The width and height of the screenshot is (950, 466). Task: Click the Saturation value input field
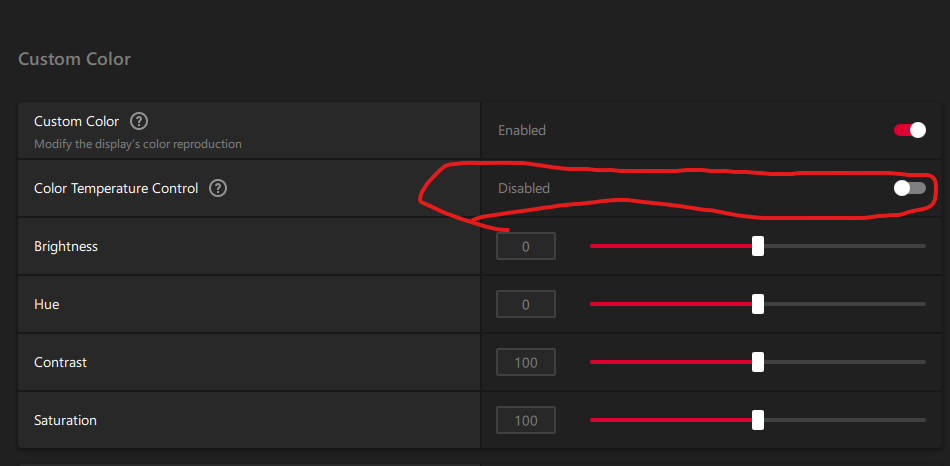tap(526, 421)
